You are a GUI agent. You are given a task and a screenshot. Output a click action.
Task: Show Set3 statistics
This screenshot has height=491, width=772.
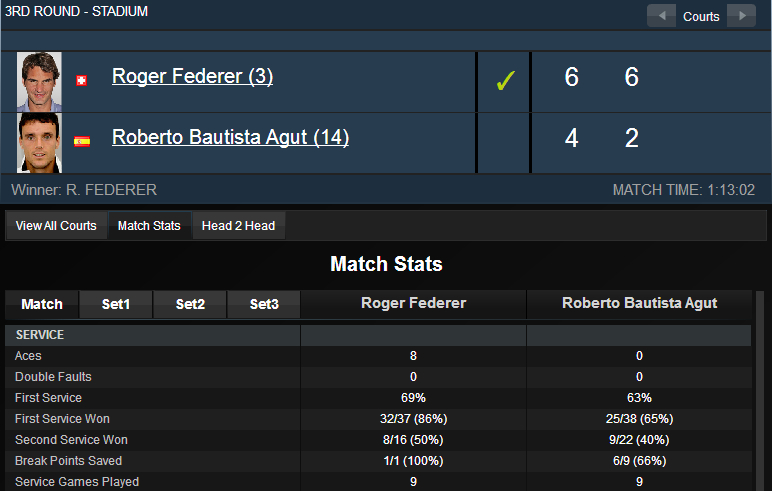click(x=264, y=304)
